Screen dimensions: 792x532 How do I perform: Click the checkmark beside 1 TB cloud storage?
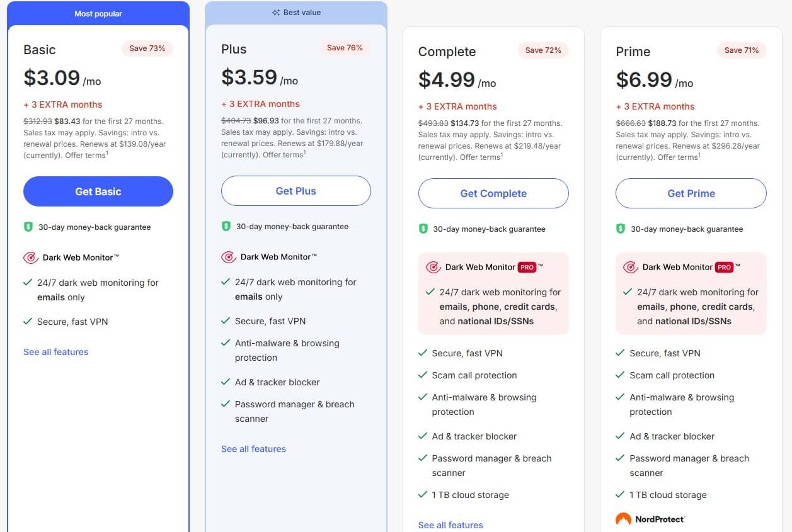pos(423,495)
